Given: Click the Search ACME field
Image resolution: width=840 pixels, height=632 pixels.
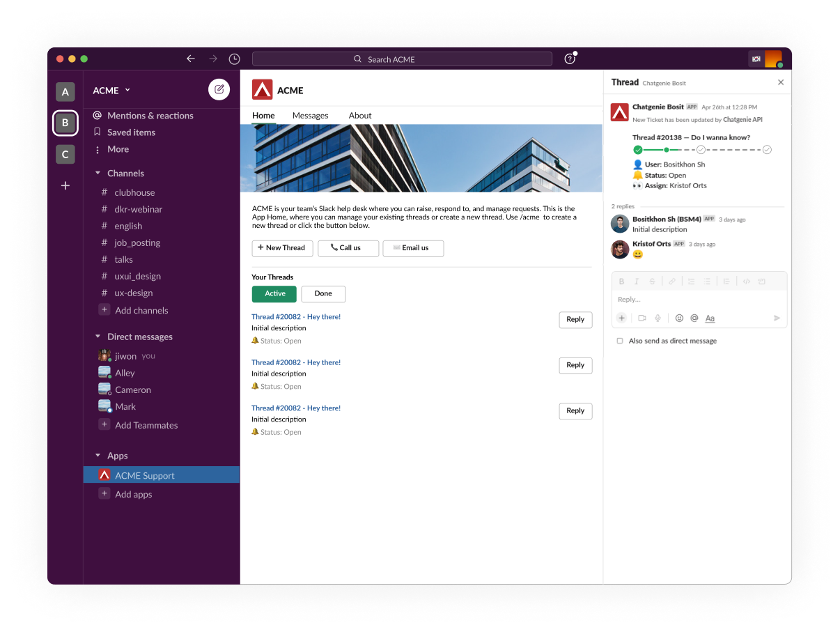Looking at the screenshot, I should point(402,59).
